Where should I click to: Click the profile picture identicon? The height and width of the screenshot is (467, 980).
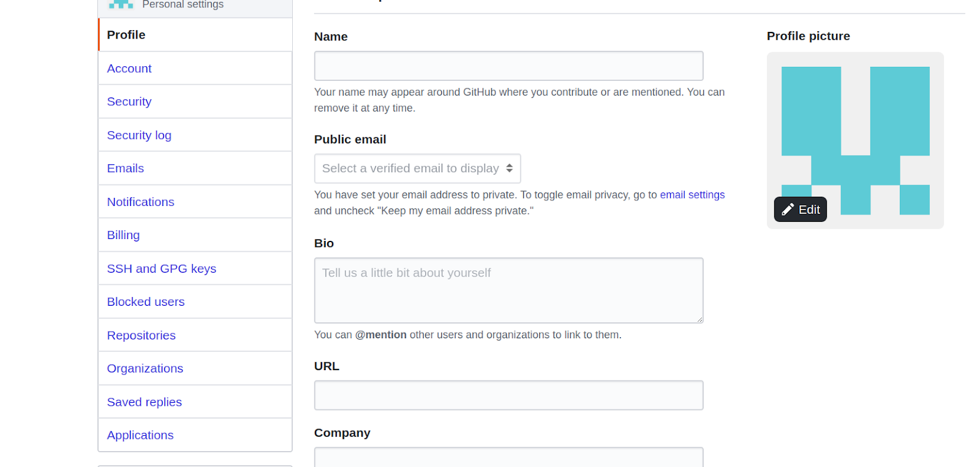[855, 140]
